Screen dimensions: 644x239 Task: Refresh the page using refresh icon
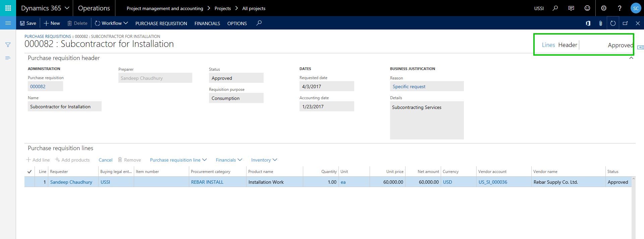coord(613,23)
